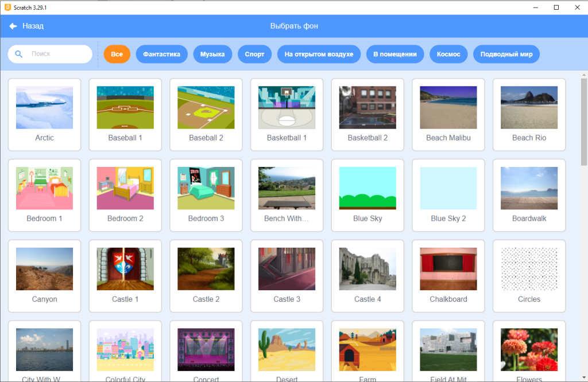
Task: Enable the Музыка category filter
Action: (212, 53)
